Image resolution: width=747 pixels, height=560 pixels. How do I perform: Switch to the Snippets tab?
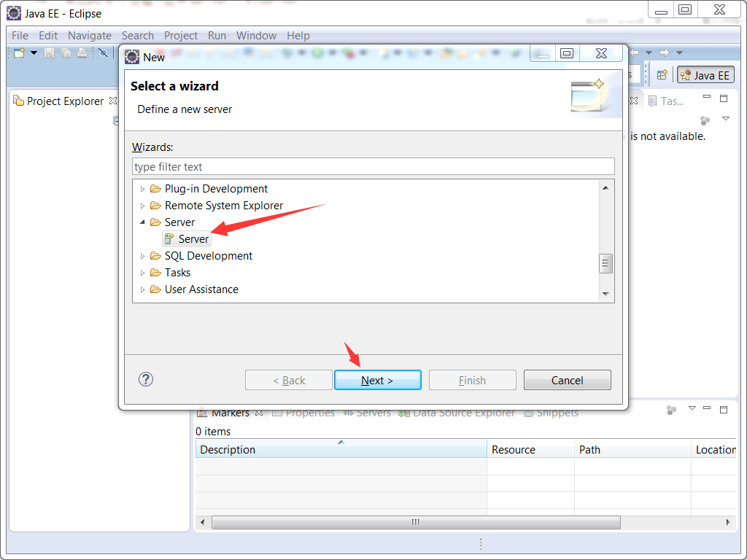[551, 413]
